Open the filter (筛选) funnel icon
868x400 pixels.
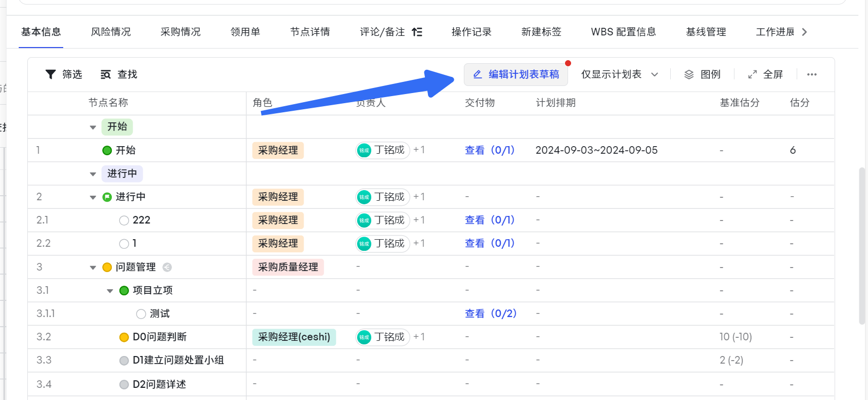tap(51, 74)
